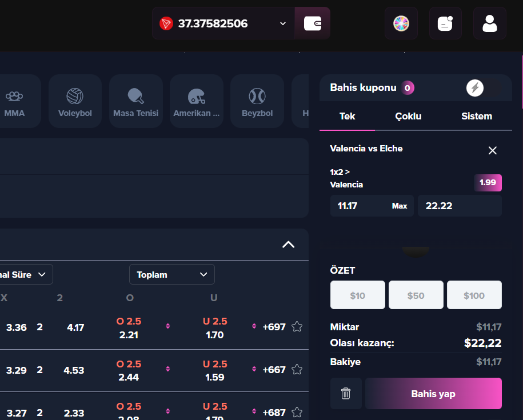Viewport: 523px width, 420px height.
Task: Clear the coupon with trash icon
Action: click(346, 393)
